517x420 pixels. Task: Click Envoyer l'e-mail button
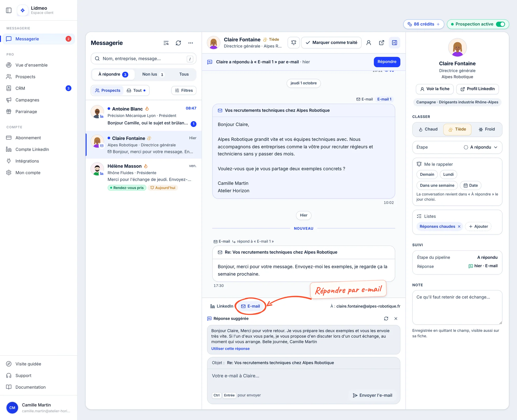coord(372,395)
